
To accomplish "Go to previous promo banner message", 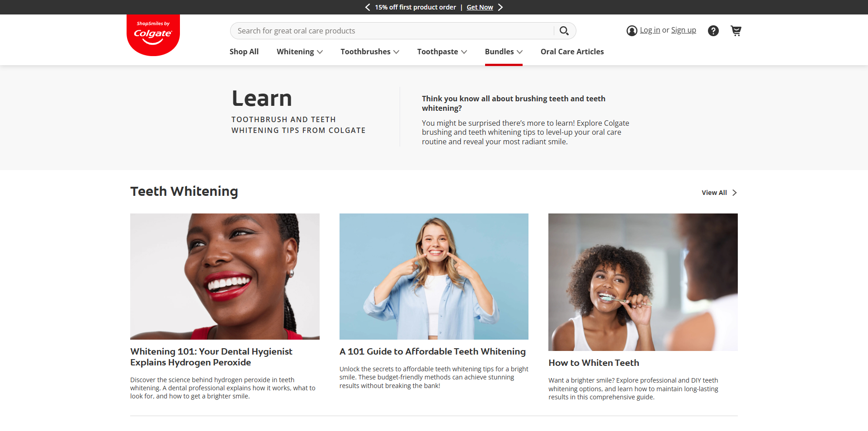I will point(368,7).
